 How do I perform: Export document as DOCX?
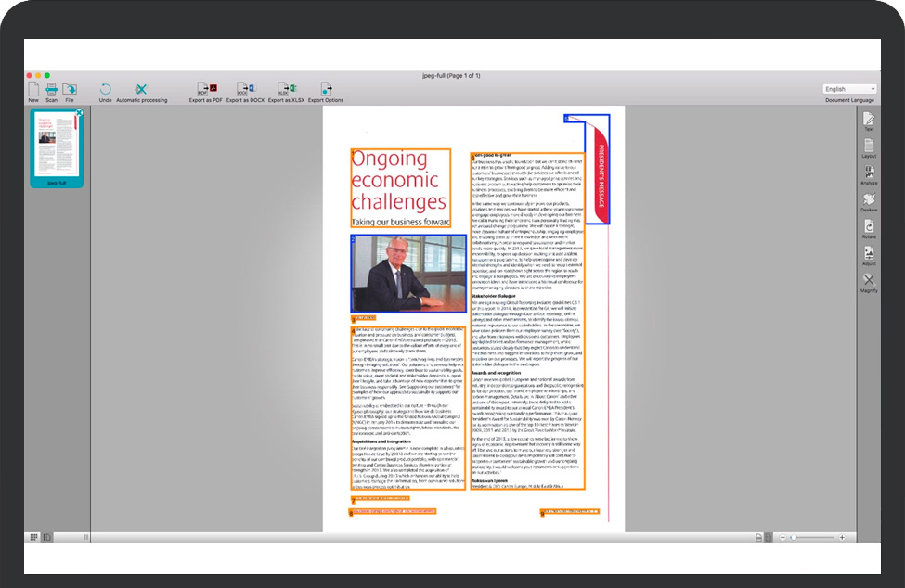point(247,89)
